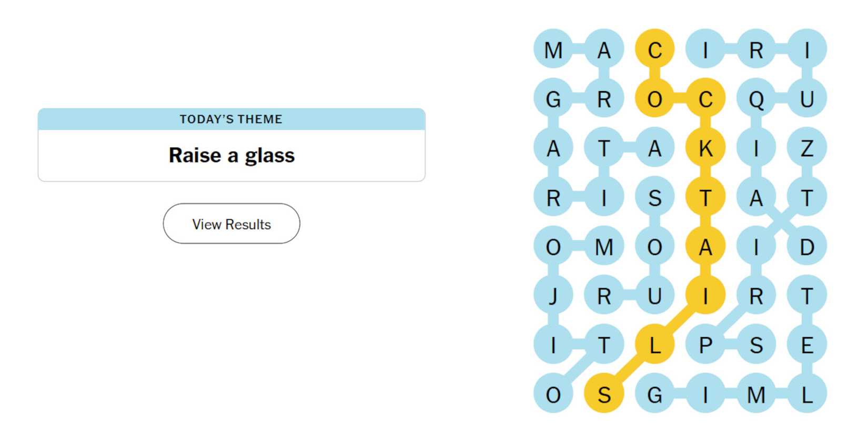Click the yellow I in the sixth row
Screen dimensions: 868x434
(706, 295)
